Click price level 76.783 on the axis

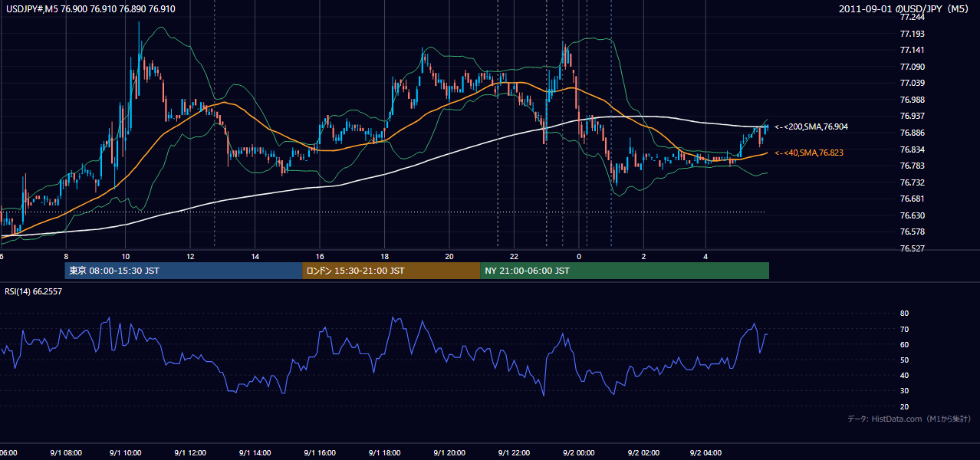(x=913, y=166)
